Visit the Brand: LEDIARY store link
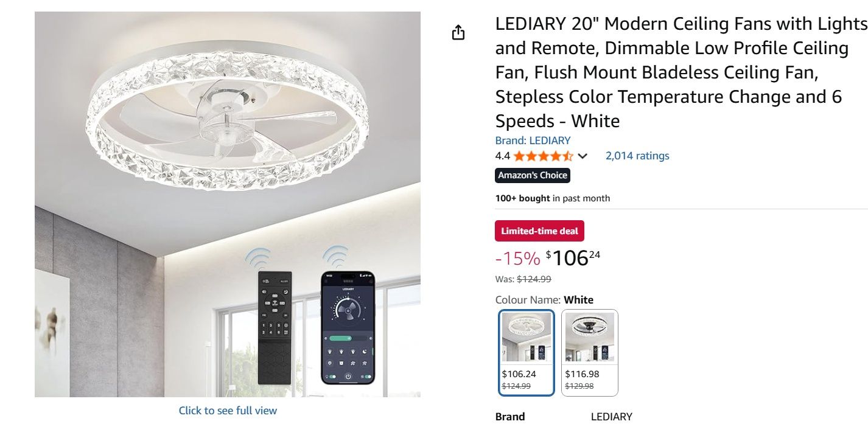The height and width of the screenshot is (424, 868). [x=533, y=141]
